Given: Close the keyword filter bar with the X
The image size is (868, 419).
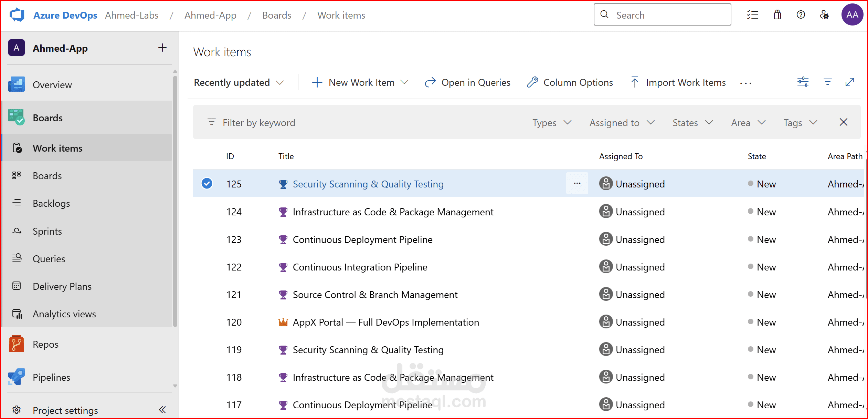Looking at the screenshot, I should tap(844, 122).
